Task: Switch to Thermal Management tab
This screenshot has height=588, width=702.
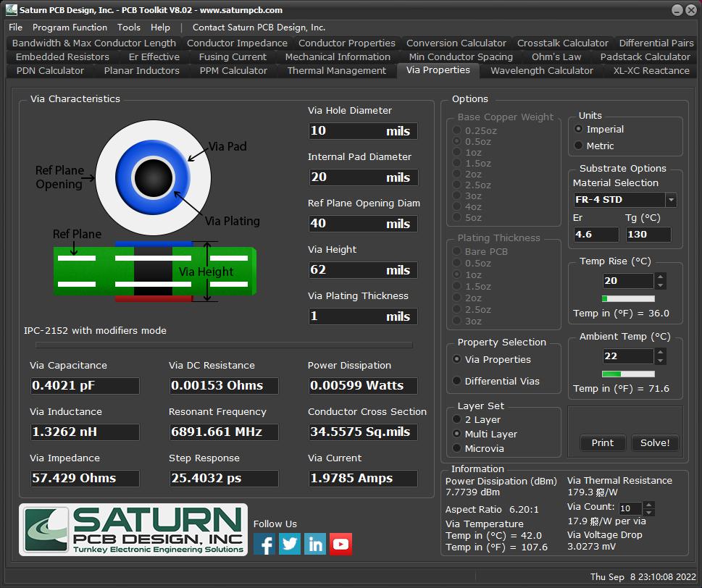Action: tap(337, 71)
